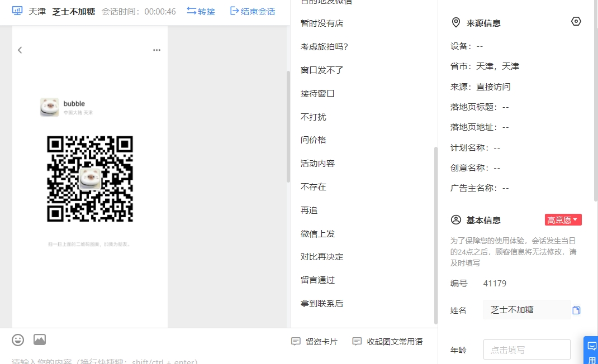
Task: Go back using the left chevron in the QR card
Action: pos(20,50)
